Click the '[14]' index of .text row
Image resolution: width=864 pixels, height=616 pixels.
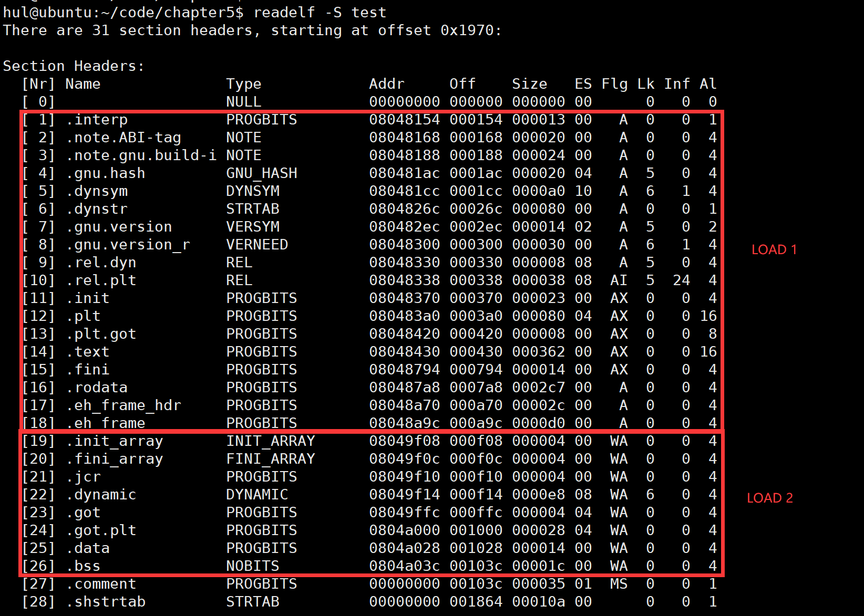(x=38, y=352)
